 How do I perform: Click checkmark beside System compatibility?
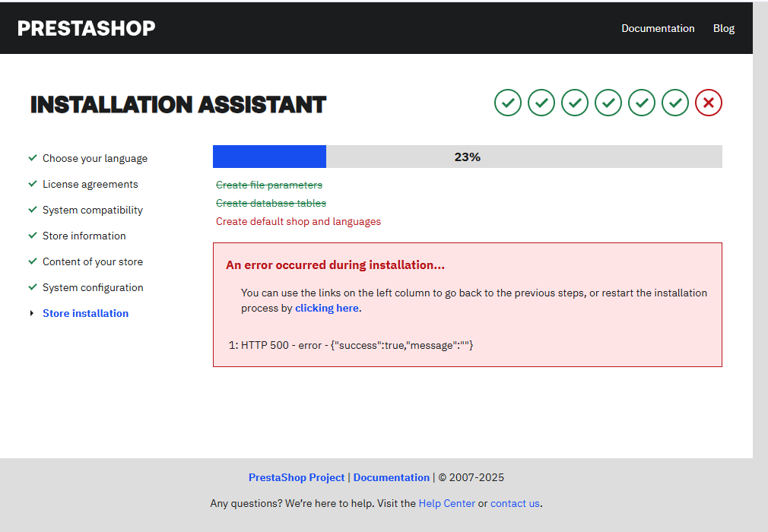pyautogui.click(x=33, y=210)
